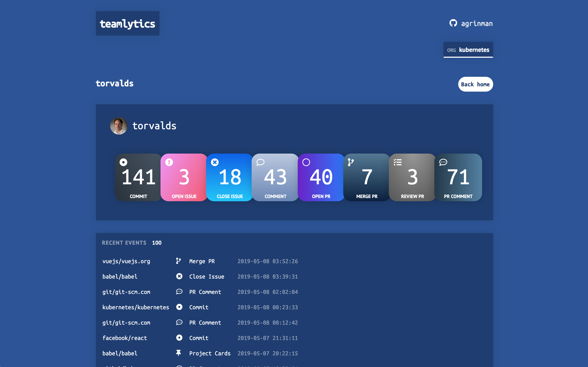Click the Close Issue icon beside babel/babel event
Viewport: 588px width, 367px height.
(x=179, y=276)
